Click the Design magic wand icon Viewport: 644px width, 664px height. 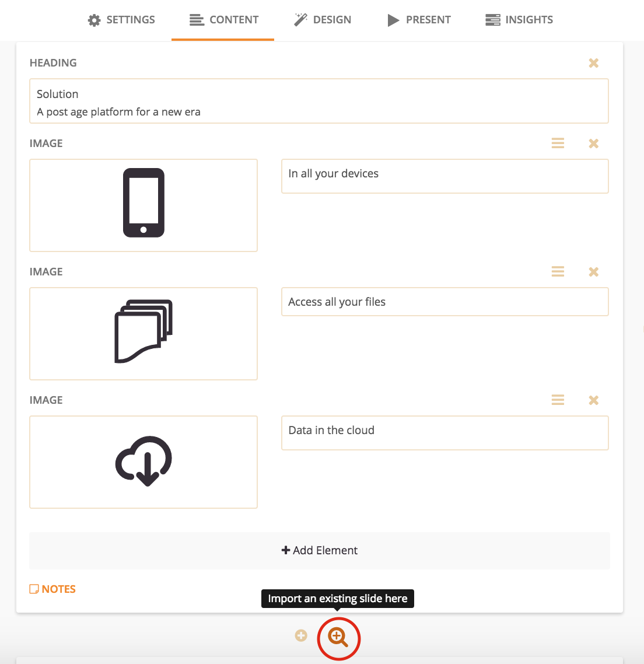click(300, 20)
